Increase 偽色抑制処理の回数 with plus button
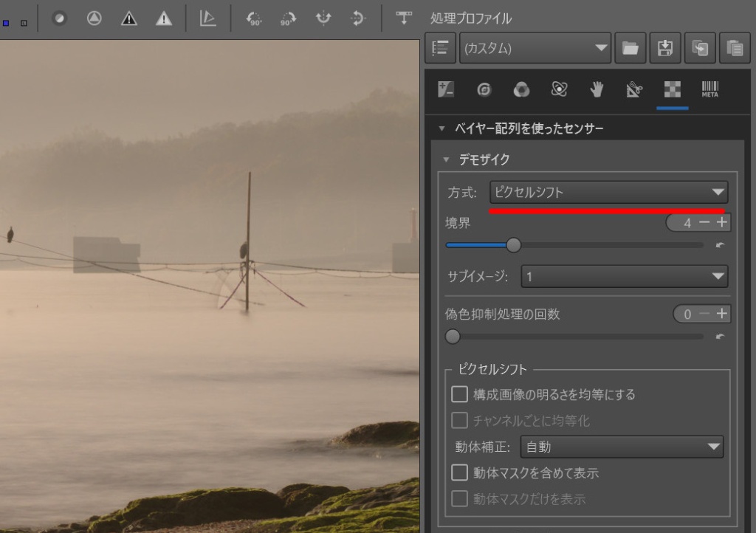The image size is (756, 533). coord(722,314)
